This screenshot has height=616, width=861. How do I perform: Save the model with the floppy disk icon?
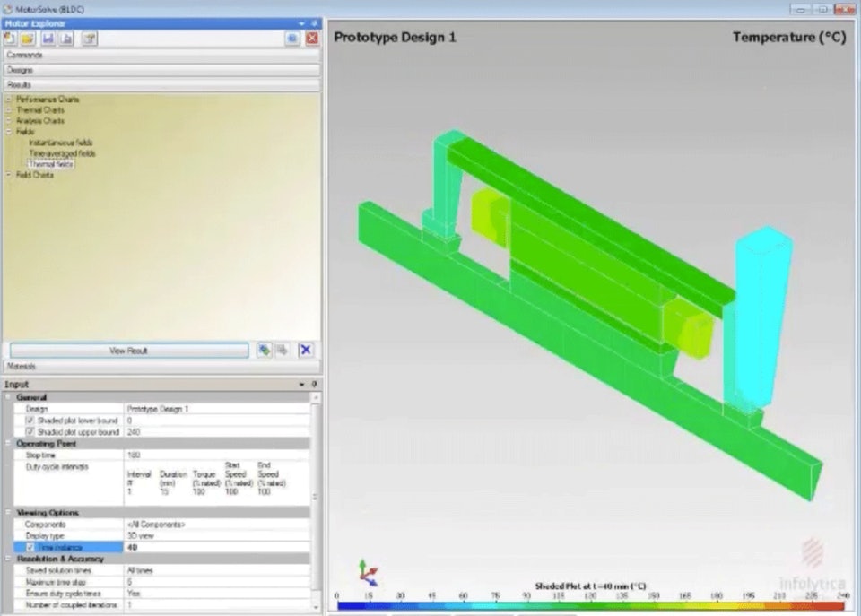pyautogui.click(x=48, y=39)
